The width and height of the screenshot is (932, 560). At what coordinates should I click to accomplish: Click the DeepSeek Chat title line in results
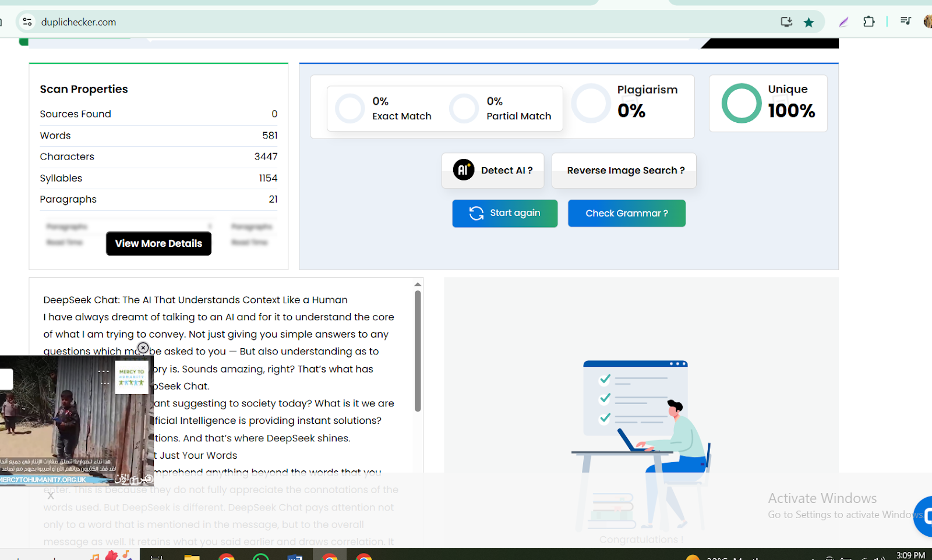[x=195, y=300]
